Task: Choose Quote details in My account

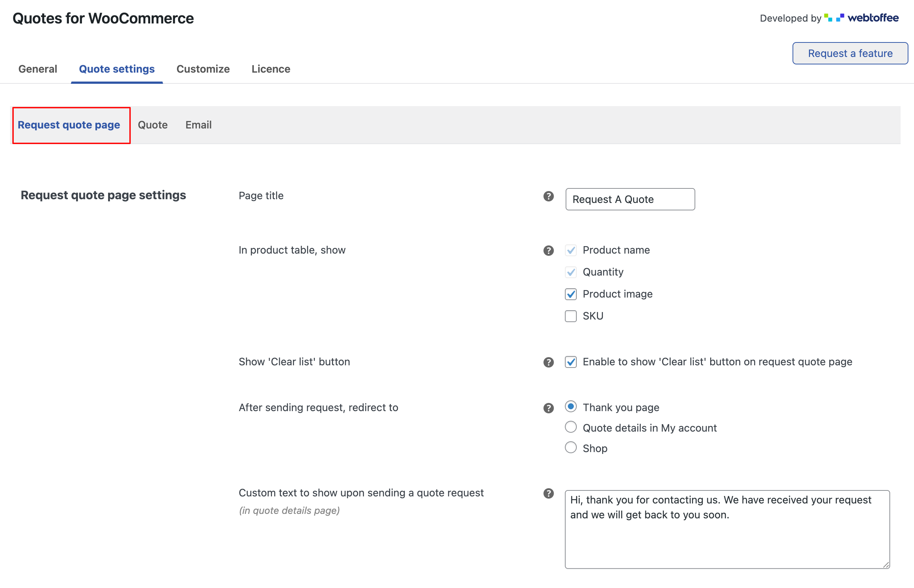Action: [x=570, y=427]
